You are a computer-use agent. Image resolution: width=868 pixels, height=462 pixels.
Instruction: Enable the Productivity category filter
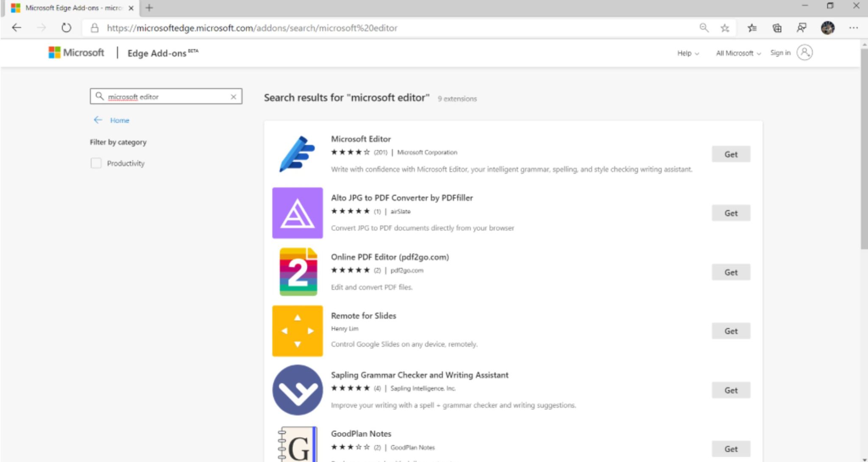96,163
